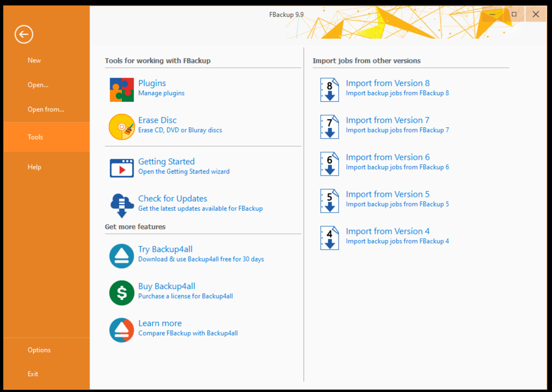Minimize the FBackup window
The width and height of the screenshot is (552, 392).
(492, 14)
